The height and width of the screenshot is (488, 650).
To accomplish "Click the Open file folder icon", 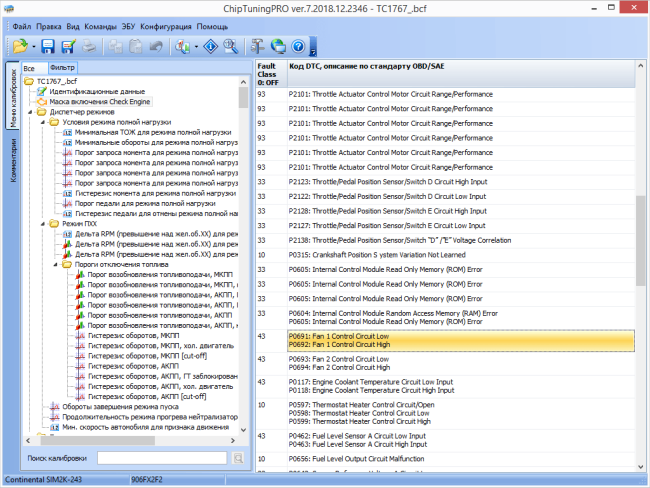I will coord(20,46).
